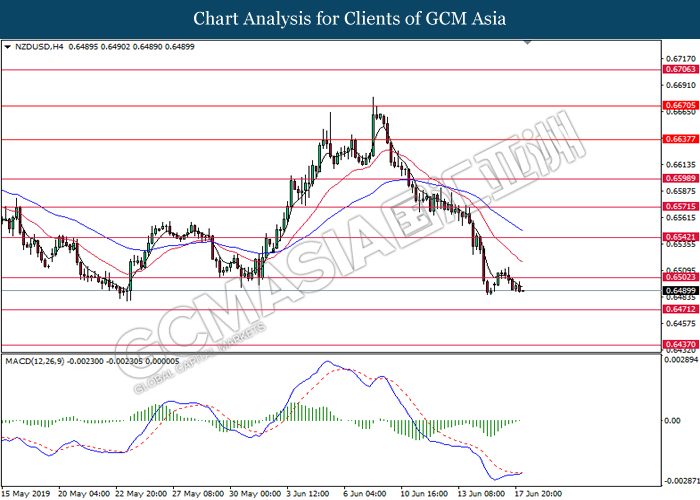Click the 15 May 2019 date label

tap(26, 494)
